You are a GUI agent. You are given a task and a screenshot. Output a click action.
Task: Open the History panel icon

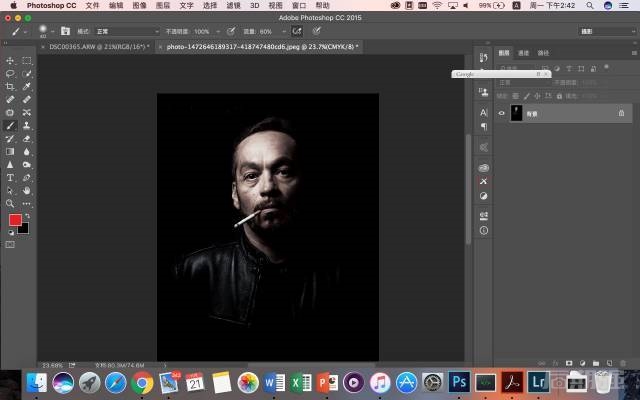484,58
